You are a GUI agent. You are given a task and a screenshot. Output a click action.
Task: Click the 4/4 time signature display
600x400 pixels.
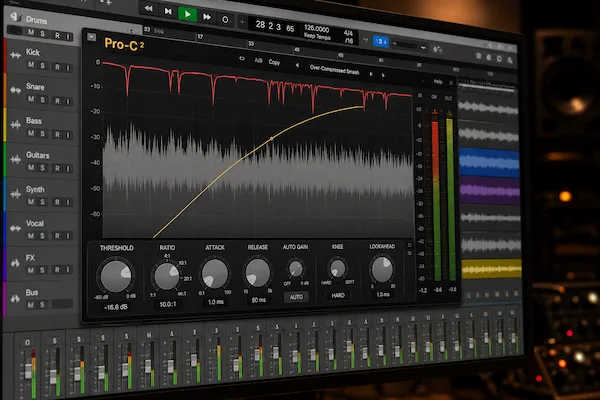348,33
